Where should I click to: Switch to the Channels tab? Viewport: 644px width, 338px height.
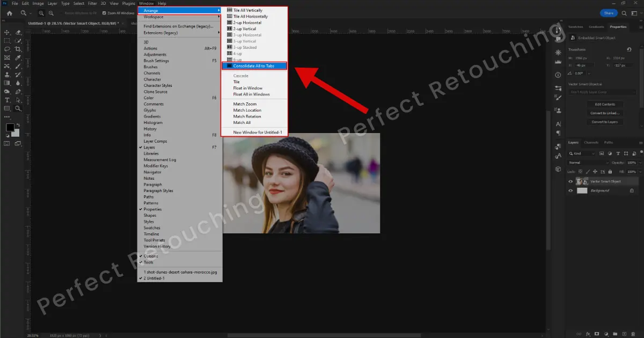coord(591,143)
